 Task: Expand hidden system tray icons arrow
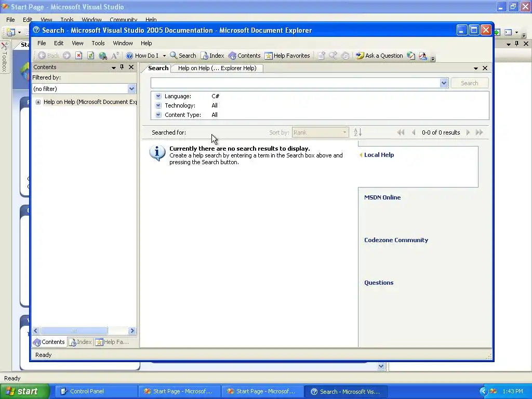484,391
